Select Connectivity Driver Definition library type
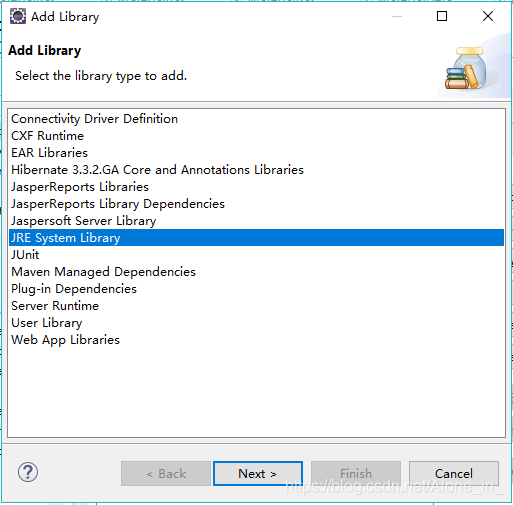Image resolution: width=513 pixels, height=505 pixels. pos(256,119)
